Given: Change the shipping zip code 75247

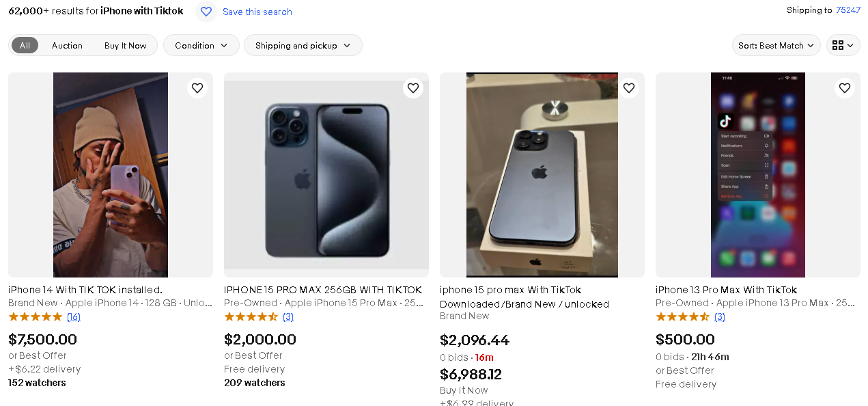Looking at the screenshot, I should coord(848,10).
